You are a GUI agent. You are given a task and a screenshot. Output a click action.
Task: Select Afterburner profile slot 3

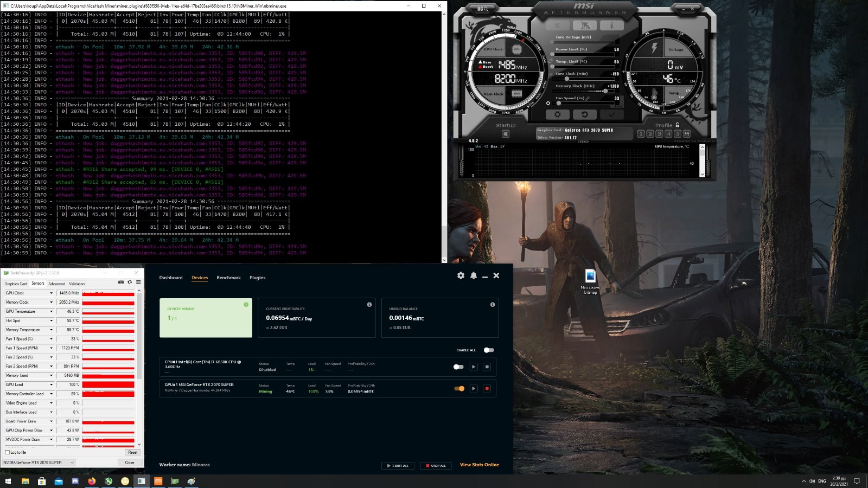[659, 134]
